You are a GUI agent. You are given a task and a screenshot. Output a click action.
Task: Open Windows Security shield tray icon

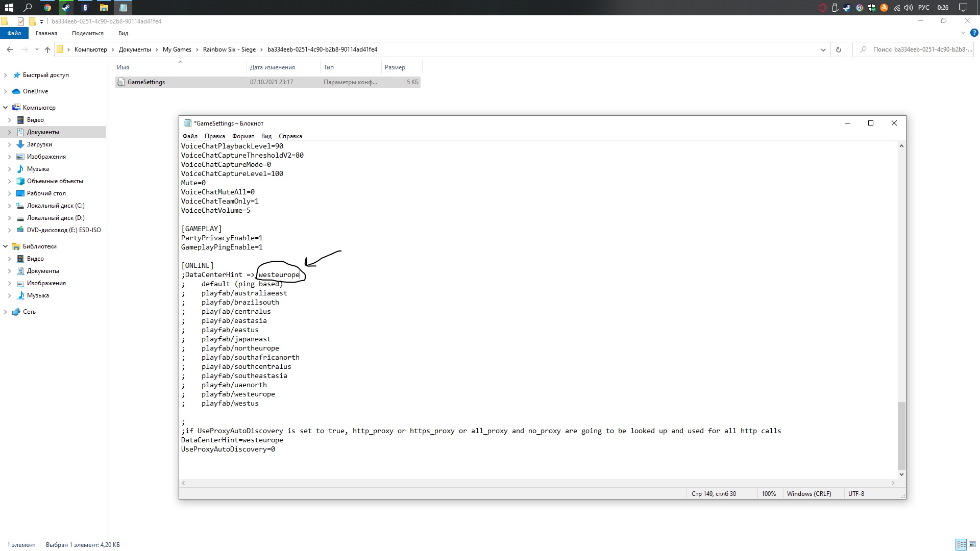click(x=872, y=8)
